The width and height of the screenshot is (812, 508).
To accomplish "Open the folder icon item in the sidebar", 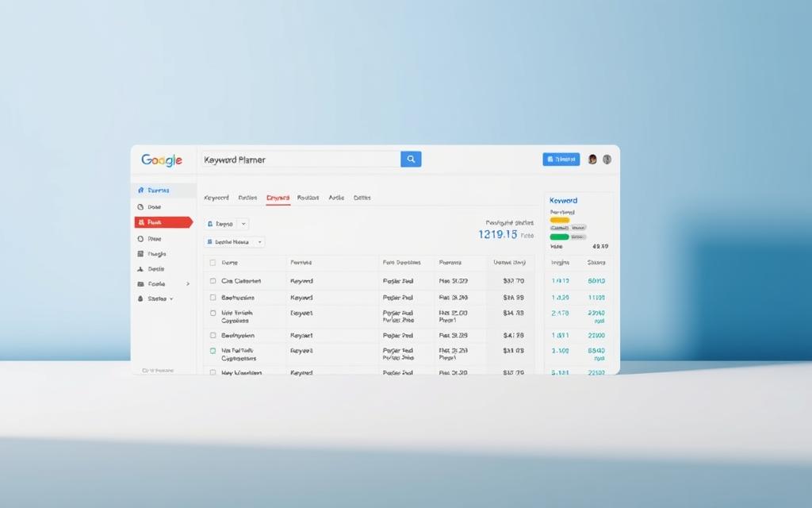I will (155, 284).
